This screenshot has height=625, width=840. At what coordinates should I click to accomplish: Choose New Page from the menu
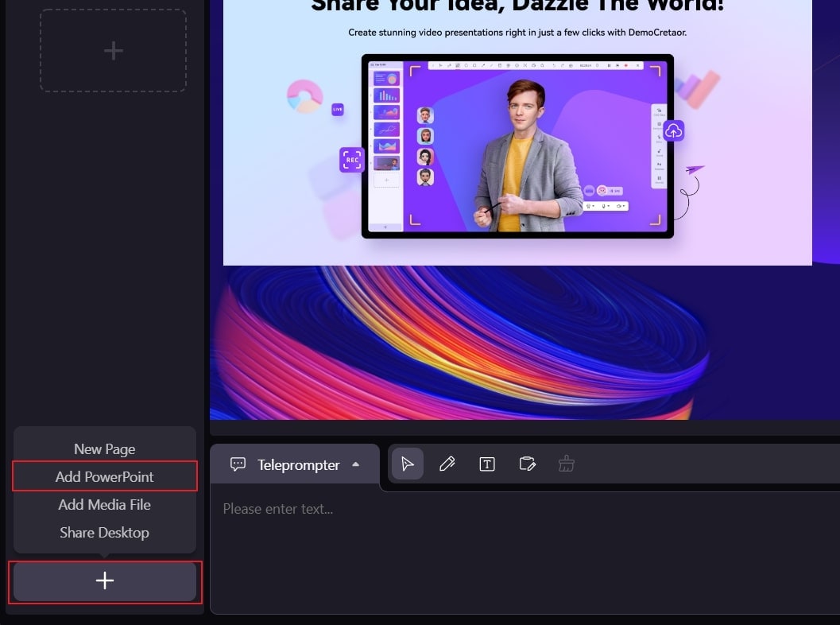104,448
